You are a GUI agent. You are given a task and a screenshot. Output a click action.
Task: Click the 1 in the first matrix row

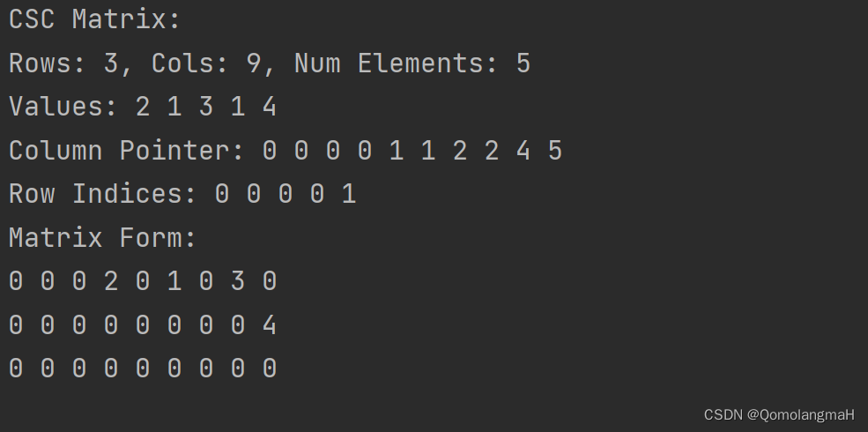pyautogui.click(x=174, y=281)
